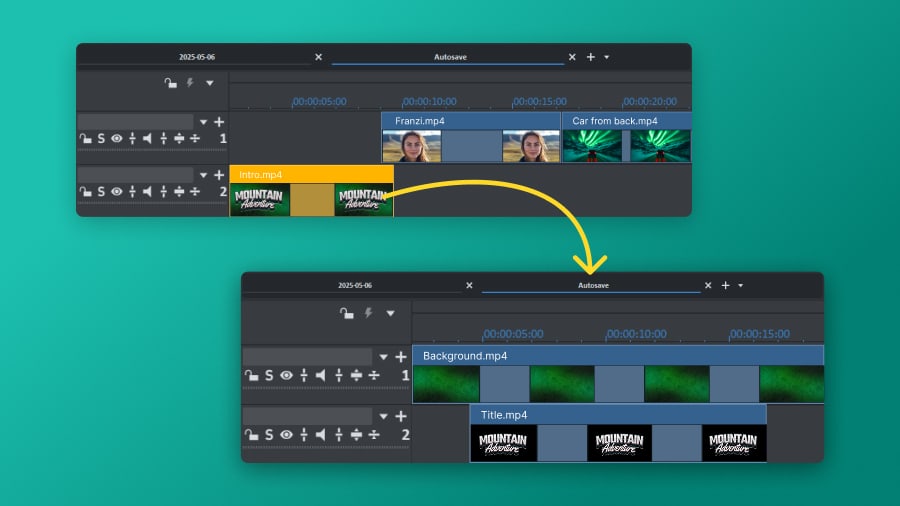
Task: Click 00:00:10:00 mark on upper timeline ruler
Action: pos(430,101)
